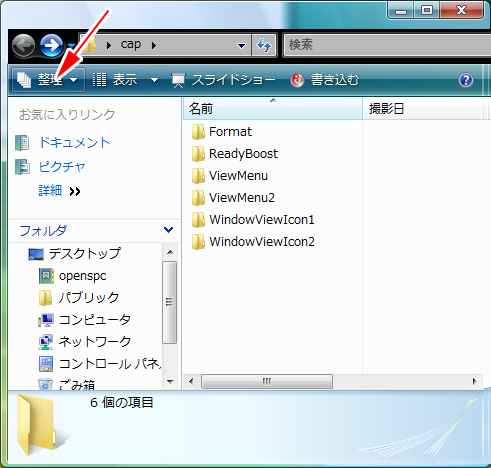Click the 検索 search input field
The height and width of the screenshot is (468, 491).
(387, 45)
